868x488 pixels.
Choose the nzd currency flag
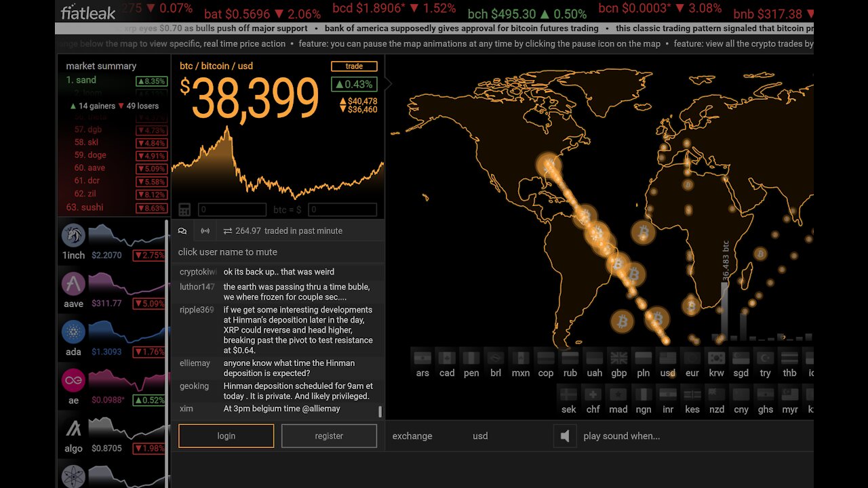tap(716, 394)
